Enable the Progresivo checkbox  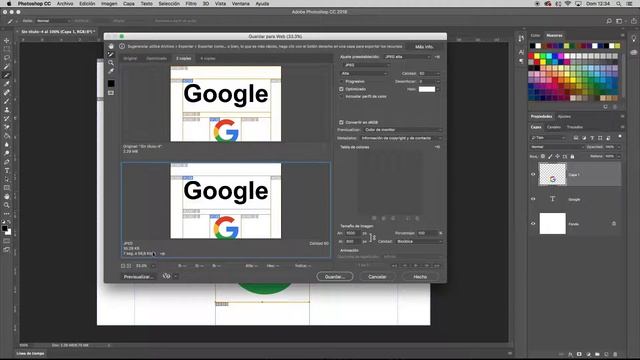[x=341, y=81]
